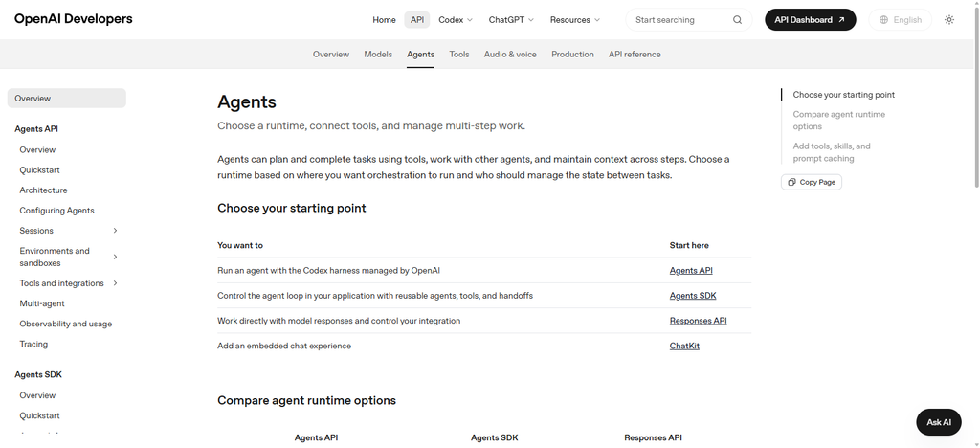The image size is (980, 448).
Task: Expand Tools and integrations chevron
Action: (115, 283)
